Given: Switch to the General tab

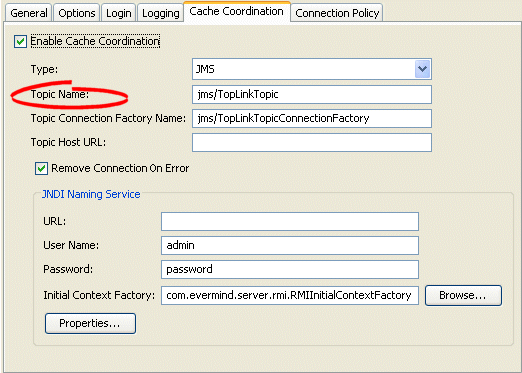Looking at the screenshot, I should (29, 13).
